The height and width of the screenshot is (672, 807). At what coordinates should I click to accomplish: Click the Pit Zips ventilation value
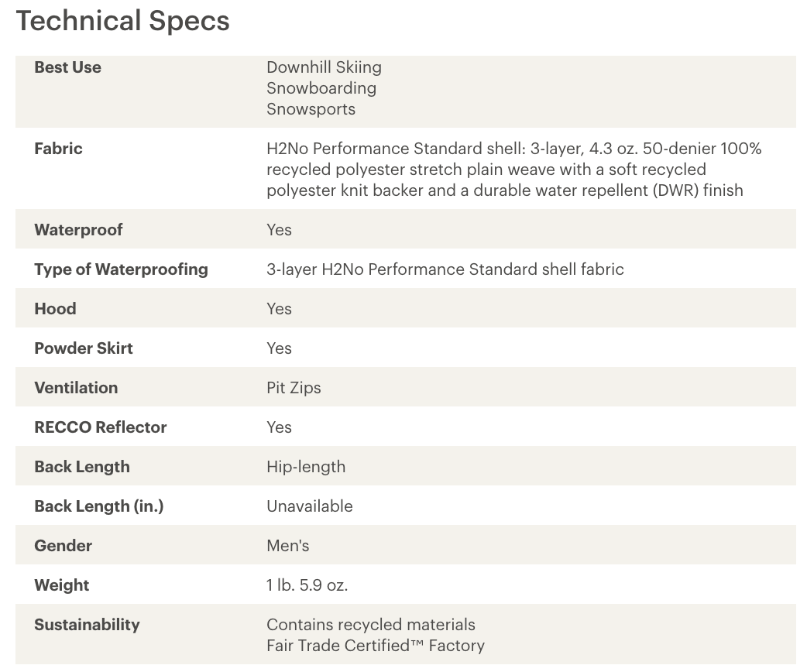(x=294, y=388)
